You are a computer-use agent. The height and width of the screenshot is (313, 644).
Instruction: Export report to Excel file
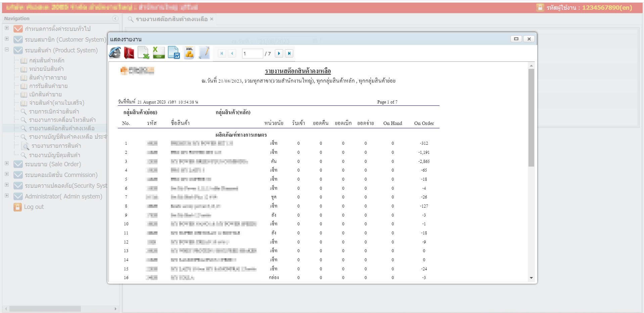click(144, 53)
